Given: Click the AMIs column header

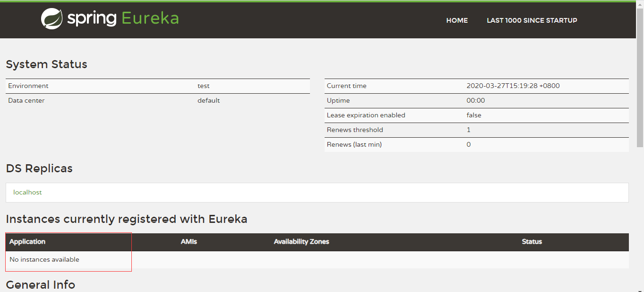Looking at the screenshot, I should pos(189,241).
